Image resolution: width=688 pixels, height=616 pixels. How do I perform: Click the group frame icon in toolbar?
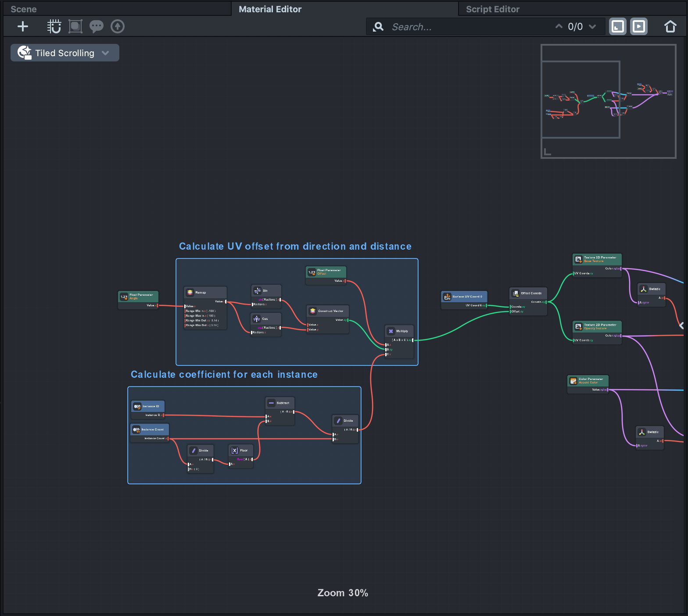click(75, 27)
